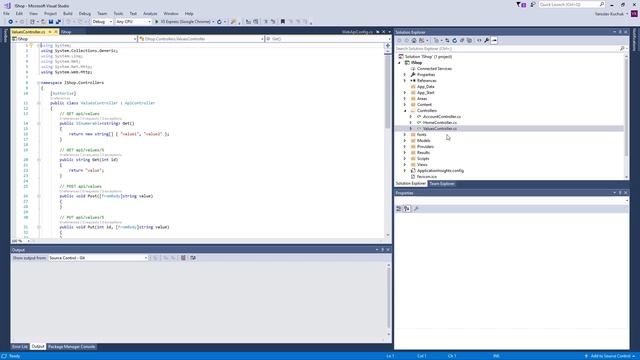This screenshot has width=640, height=360.
Task: Switch to the Error List tab
Action: pyautogui.click(x=20, y=347)
